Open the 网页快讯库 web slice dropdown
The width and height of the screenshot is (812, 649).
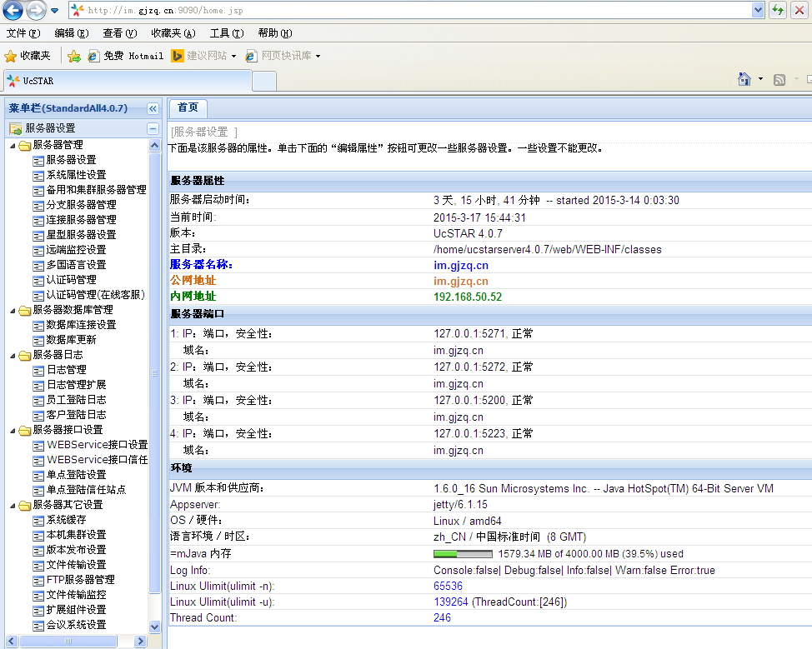tap(283, 56)
